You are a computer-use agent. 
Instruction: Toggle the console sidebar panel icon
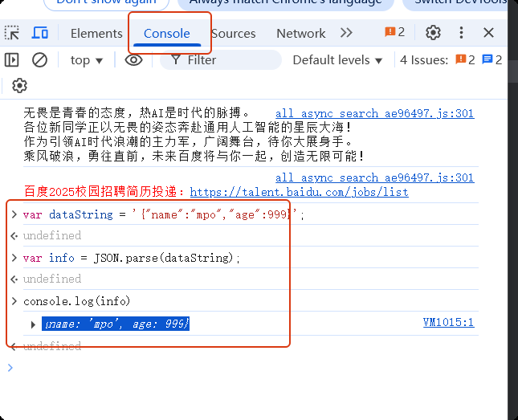point(11,60)
